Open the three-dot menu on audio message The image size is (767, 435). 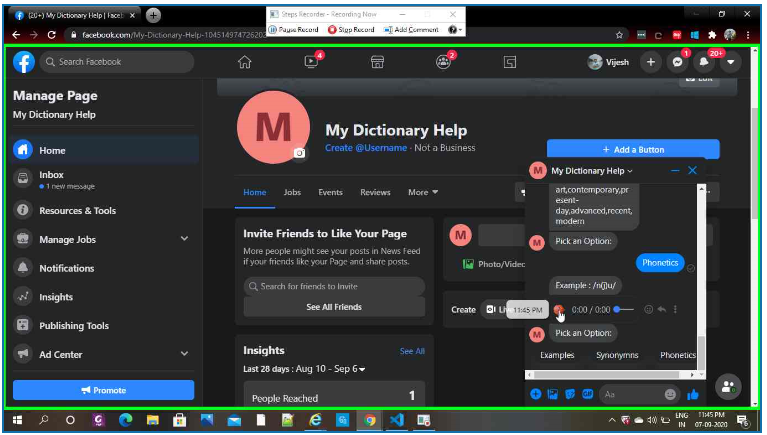(676, 309)
